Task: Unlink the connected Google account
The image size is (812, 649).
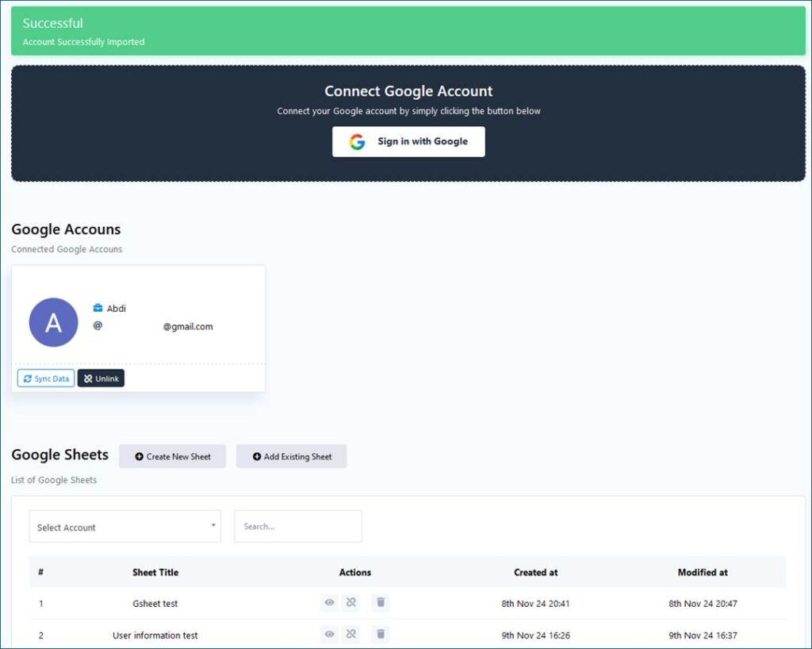Action: [x=101, y=378]
